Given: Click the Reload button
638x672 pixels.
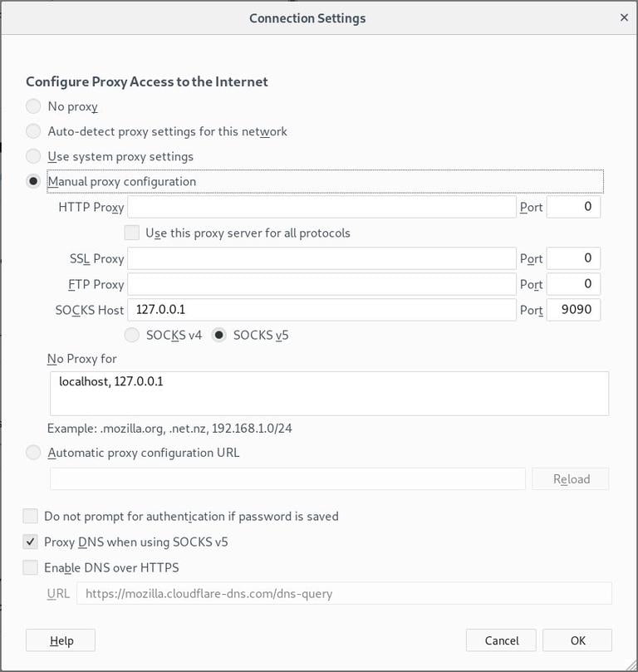Looking at the screenshot, I should pos(570,478).
